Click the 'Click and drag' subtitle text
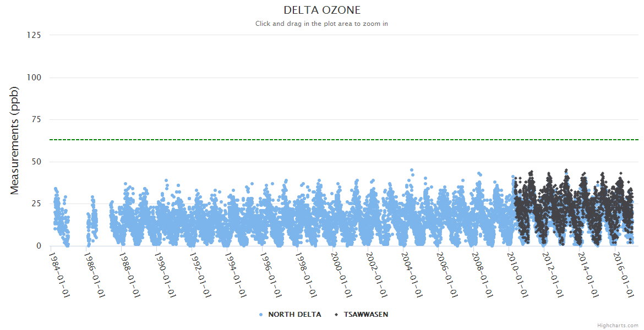The image size is (644, 330). (322, 24)
